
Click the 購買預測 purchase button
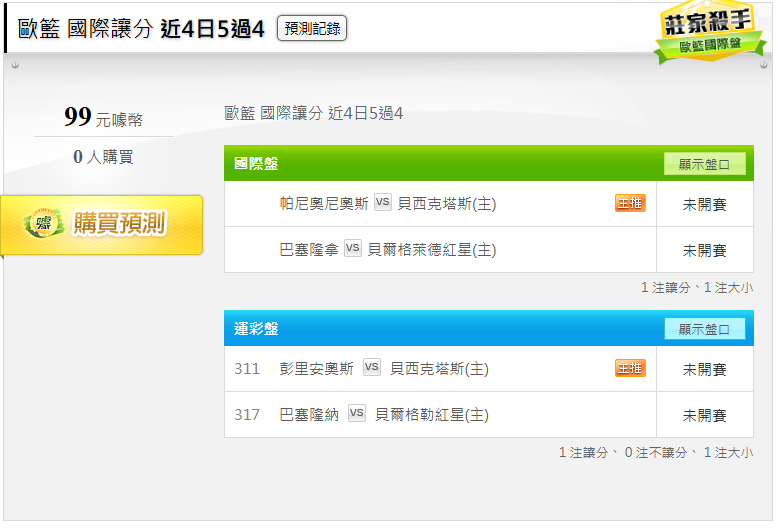pos(101,224)
